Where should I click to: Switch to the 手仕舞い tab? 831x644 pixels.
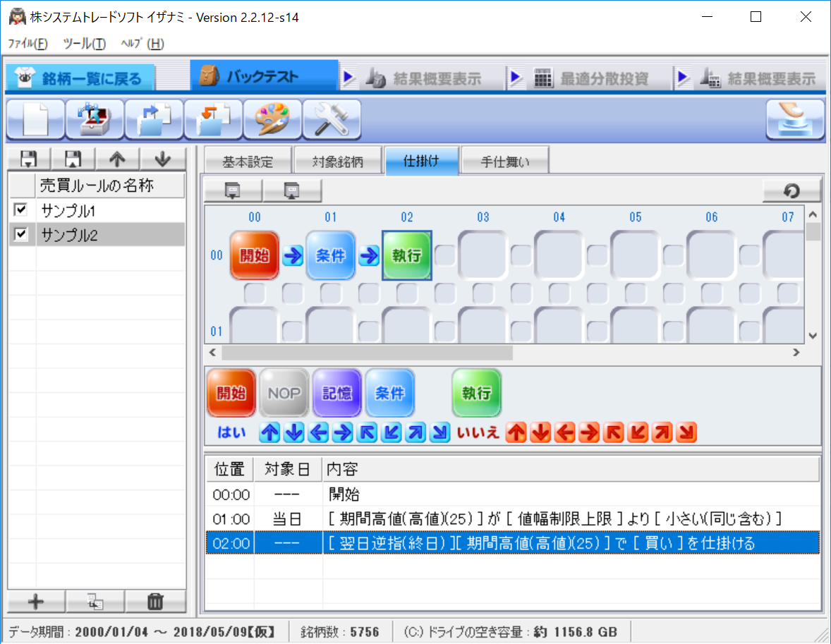click(x=505, y=161)
